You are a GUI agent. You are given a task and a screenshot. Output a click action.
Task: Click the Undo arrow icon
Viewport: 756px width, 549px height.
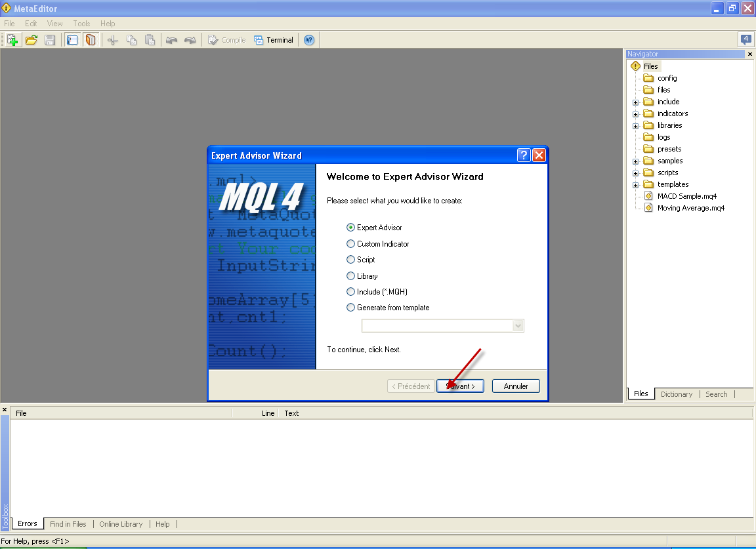tap(172, 40)
